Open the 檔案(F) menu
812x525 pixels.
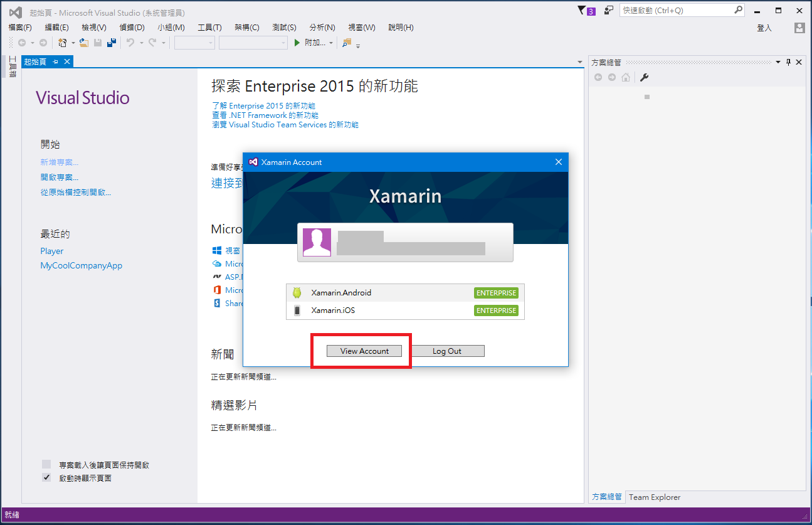(x=20, y=28)
